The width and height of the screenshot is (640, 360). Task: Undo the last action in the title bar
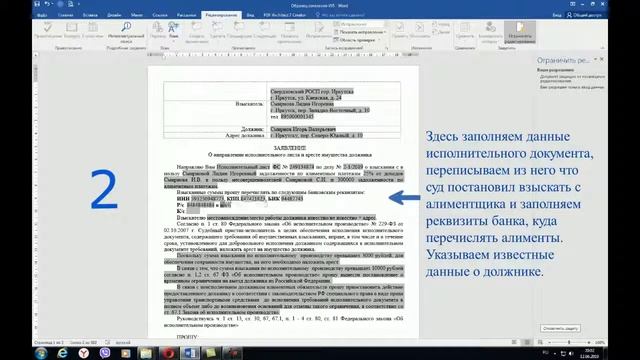(47, 4)
